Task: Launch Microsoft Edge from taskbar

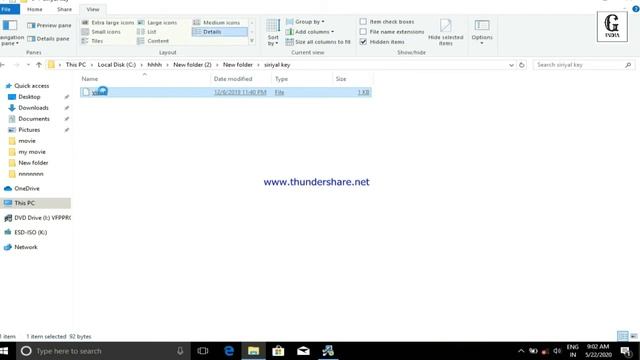Action: 229,351
